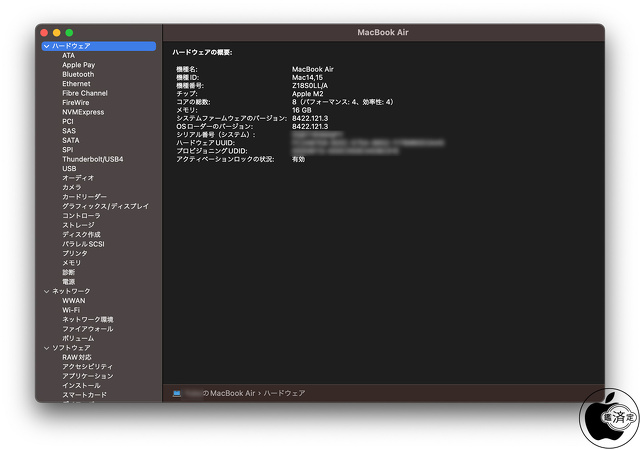Select Fibre Channel in the sidebar
Viewport: 640px width, 449px height.
click(x=85, y=93)
